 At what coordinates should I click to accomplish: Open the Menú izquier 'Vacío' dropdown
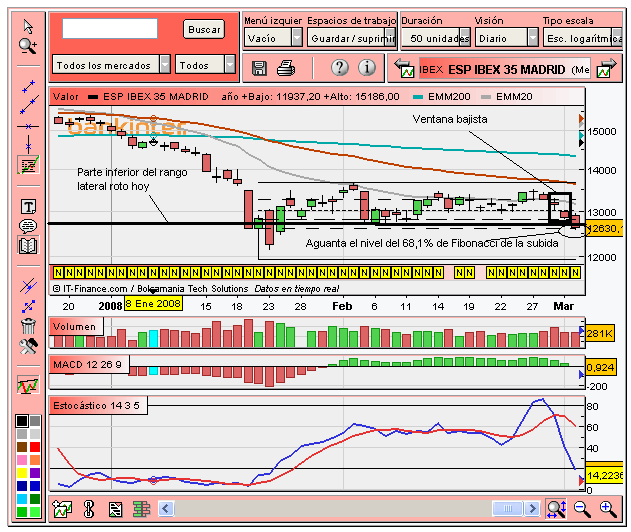tap(273, 38)
